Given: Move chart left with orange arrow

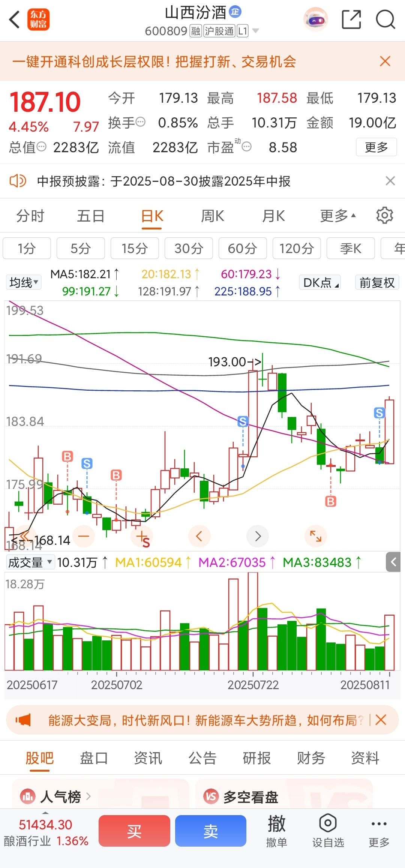Looking at the screenshot, I should (x=199, y=536).
